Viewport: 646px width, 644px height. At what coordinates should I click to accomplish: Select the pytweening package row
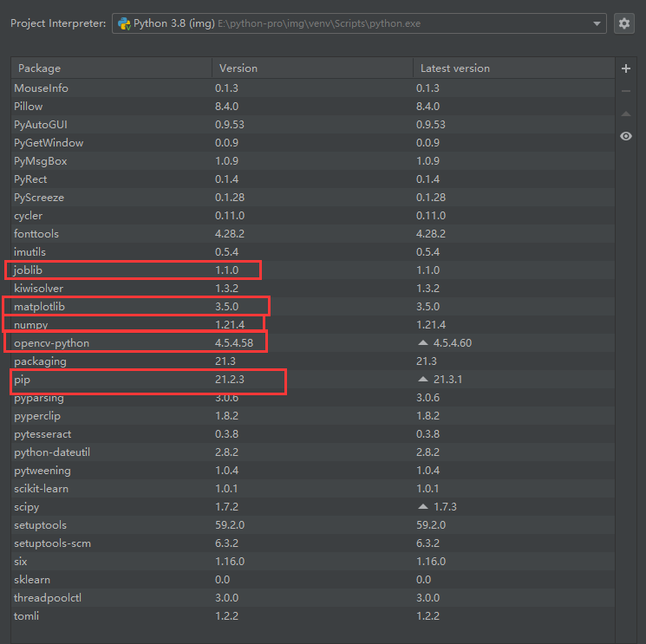[x=313, y=471]
